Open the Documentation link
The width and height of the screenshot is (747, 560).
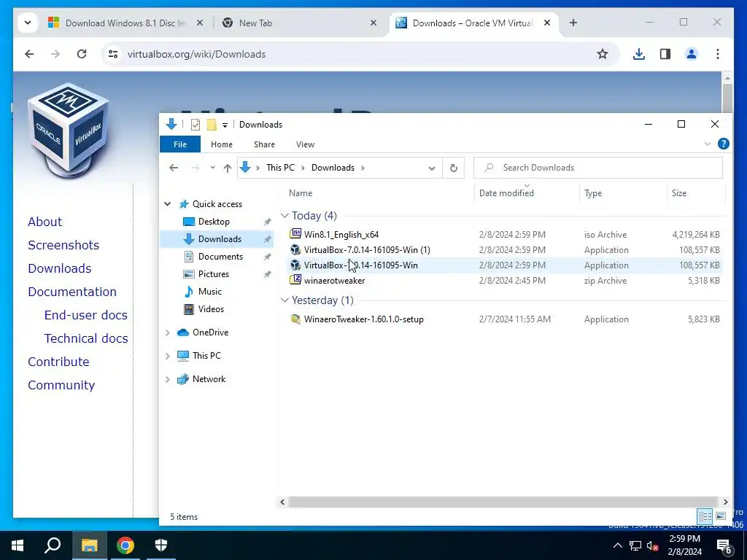click(x=72, y=292)
